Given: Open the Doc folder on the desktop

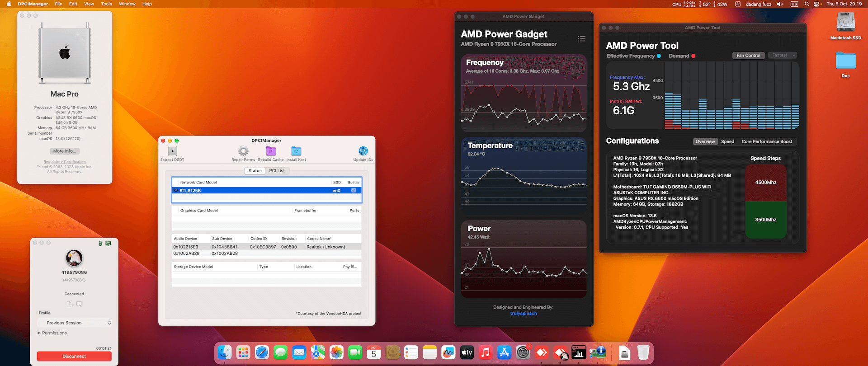Looking at the screenshot, I should pos(845,61).
